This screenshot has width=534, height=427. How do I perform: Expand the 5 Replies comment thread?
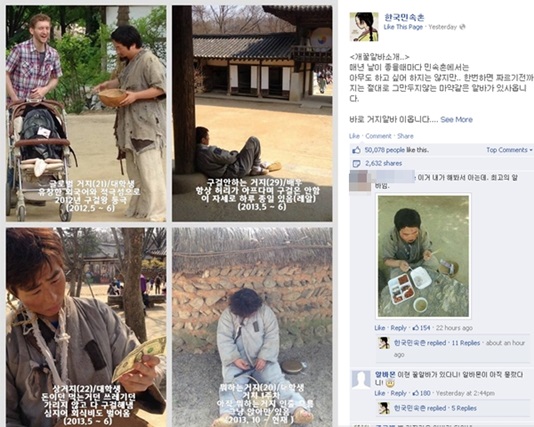464,408
